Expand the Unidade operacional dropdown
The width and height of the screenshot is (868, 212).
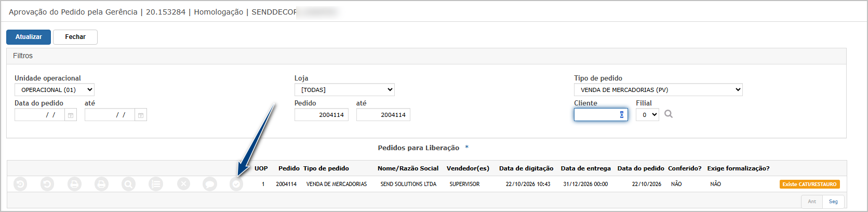tap(55, 90)
